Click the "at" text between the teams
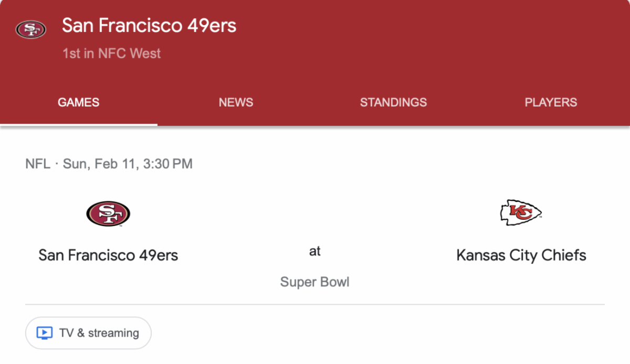 coord(314,252)
